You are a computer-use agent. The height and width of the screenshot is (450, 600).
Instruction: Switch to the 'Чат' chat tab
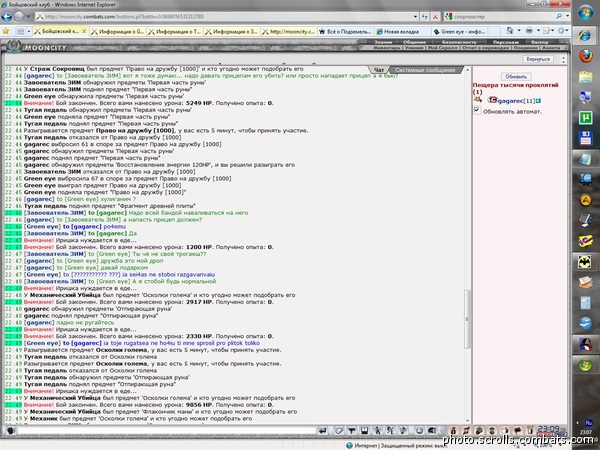[378, 70]
